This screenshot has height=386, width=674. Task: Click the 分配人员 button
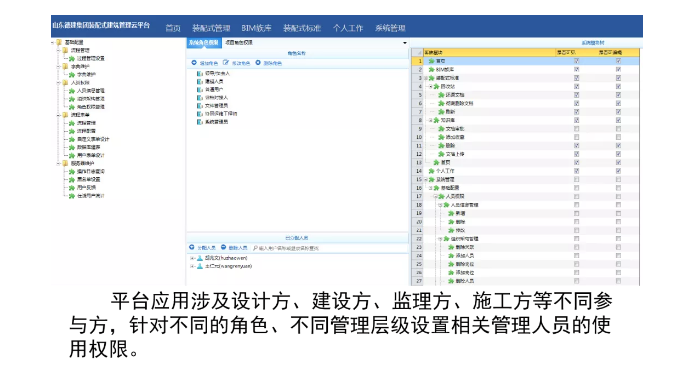(203, 248)
